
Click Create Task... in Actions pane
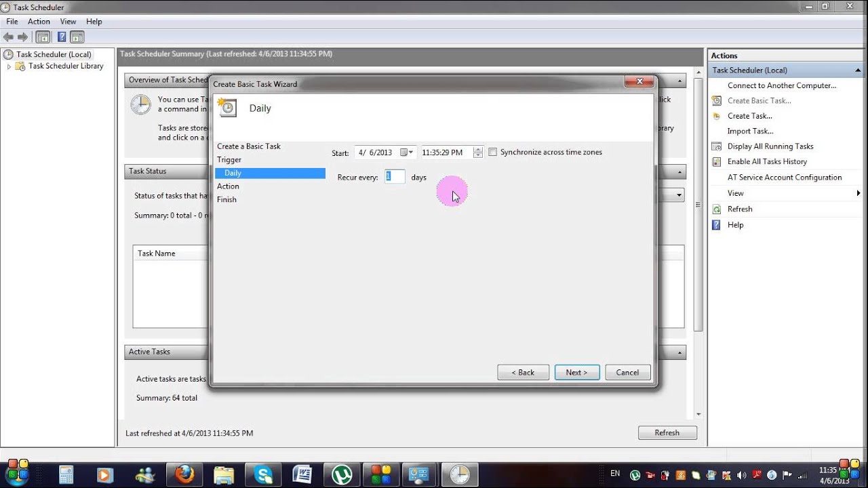749,116
